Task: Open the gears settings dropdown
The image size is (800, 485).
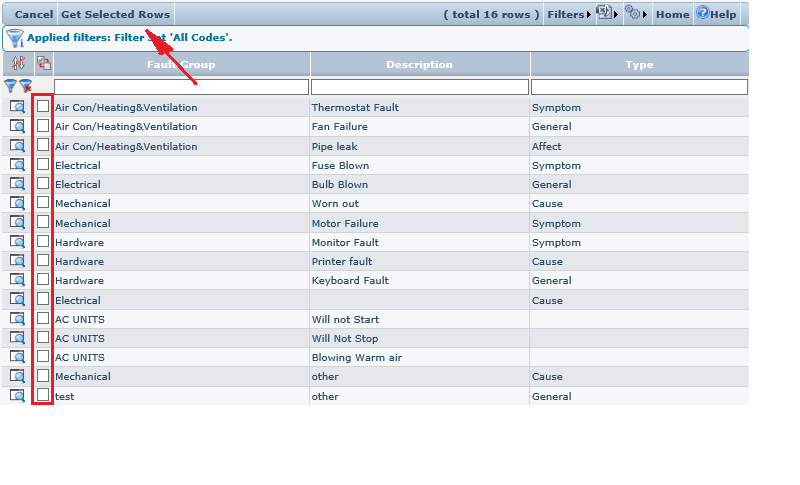Action: [635, 14]
